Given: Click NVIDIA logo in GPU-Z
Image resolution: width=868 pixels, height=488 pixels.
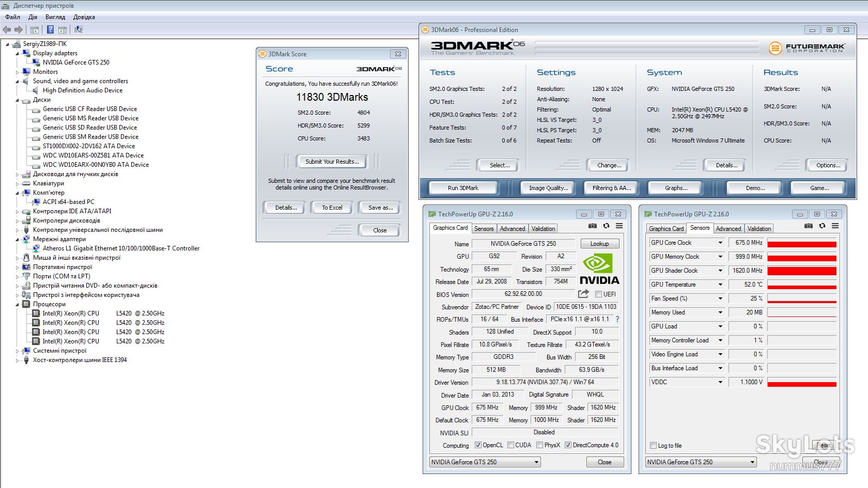Looking at the screenshot, I should 599,269.
